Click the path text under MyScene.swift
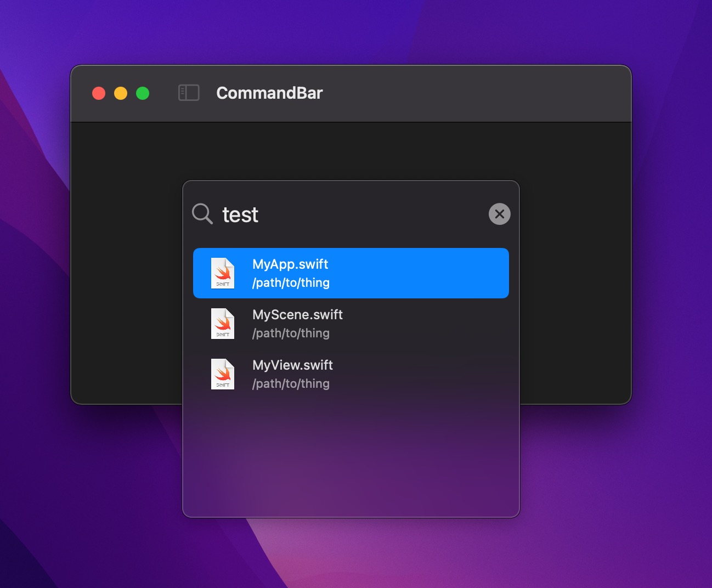 pos(291,333)
